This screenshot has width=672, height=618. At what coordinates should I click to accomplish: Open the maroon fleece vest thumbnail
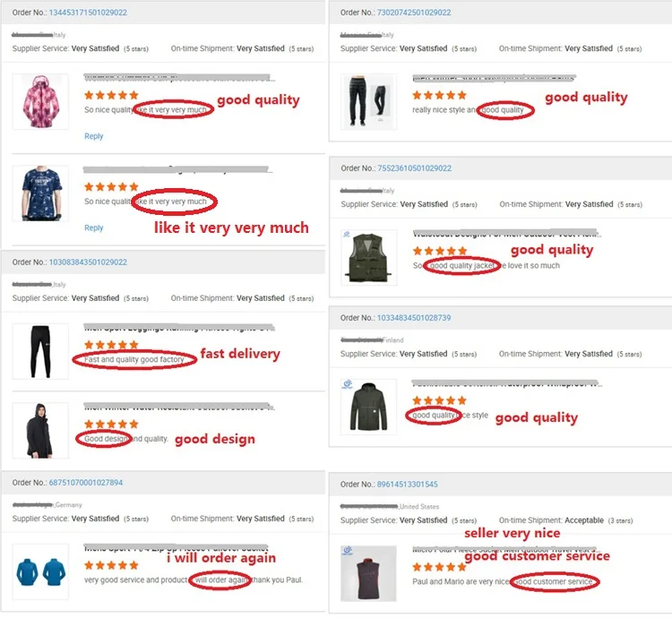[368, 573]
